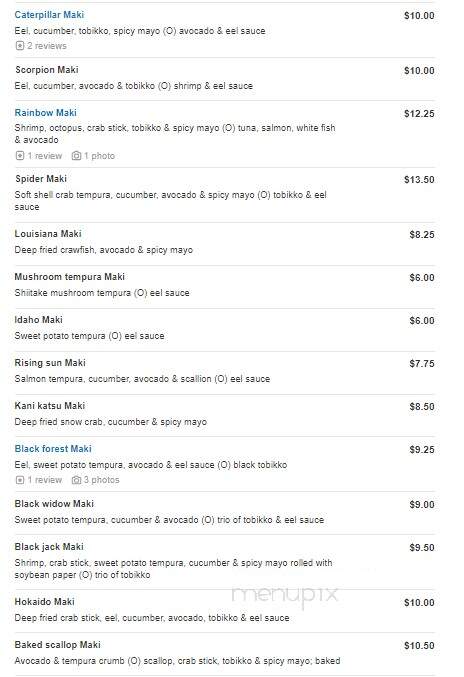This screenshot has height=677, width=464.
Task: Select the Hokaido Maki item title
Action: point(44,601)
